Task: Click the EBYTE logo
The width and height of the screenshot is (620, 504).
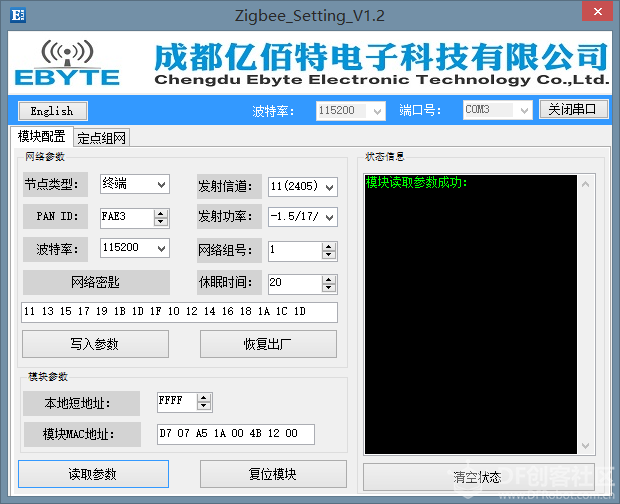Action: [67, 63]
